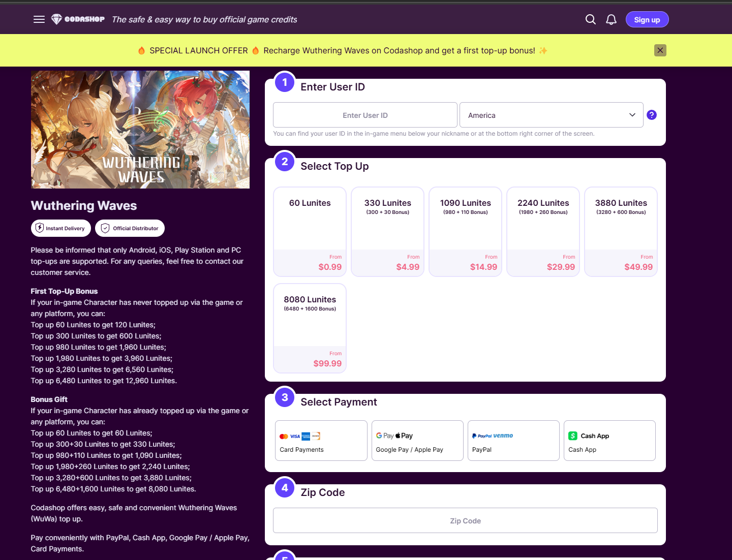Click 'Top up 980+110 Lunites to get 1,090 Lunites;'
The image size is (732, 560).
pos(106,455)
